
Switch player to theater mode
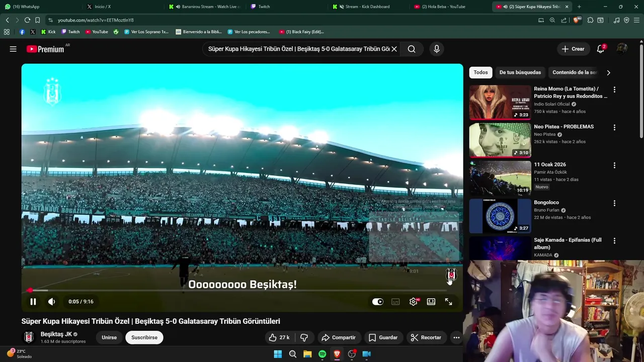tap(431, 302)
